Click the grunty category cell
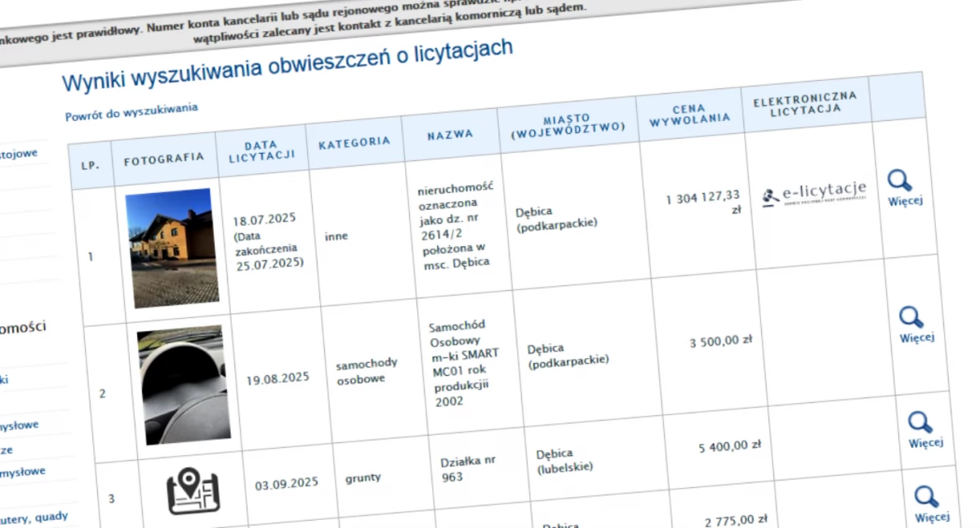980x528 pixels. 363,477
